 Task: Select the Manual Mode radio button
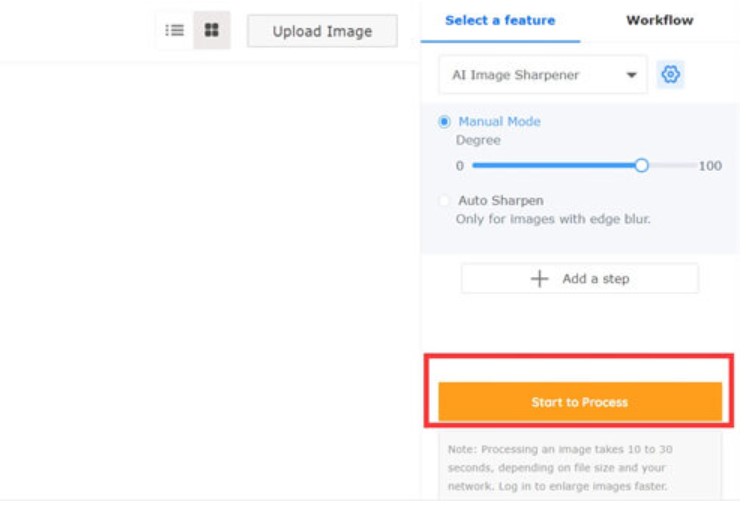point(445,122)
